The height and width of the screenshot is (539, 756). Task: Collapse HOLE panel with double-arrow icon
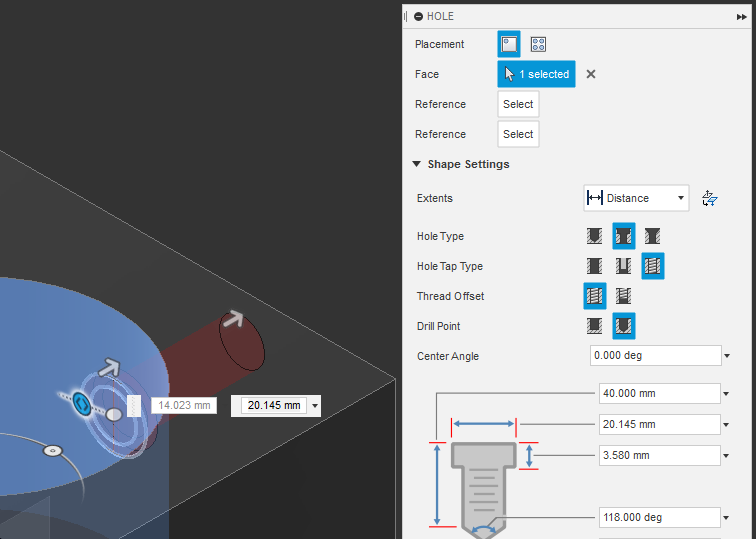742,17
